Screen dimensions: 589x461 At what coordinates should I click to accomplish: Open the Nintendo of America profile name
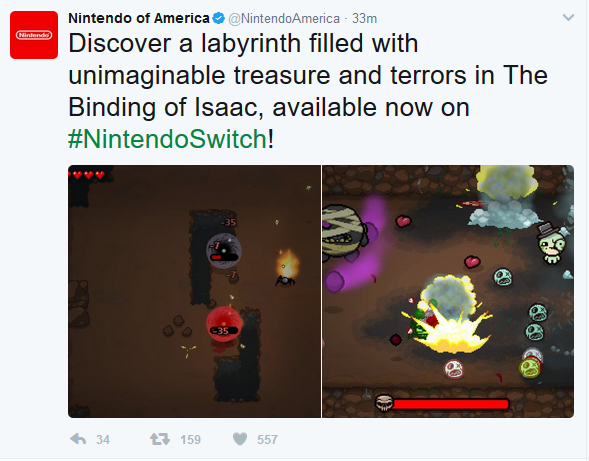click(139, 18)
